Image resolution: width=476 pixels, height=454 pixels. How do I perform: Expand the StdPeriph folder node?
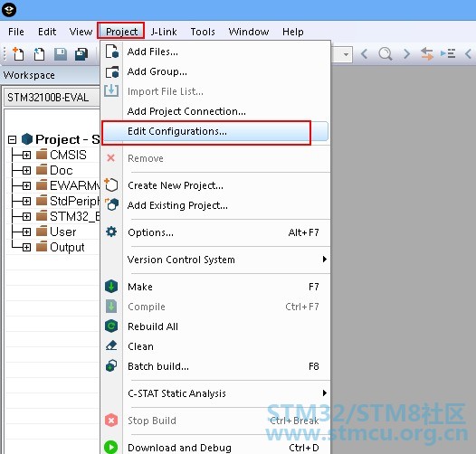pyautogui.click(x=27, y=201)
